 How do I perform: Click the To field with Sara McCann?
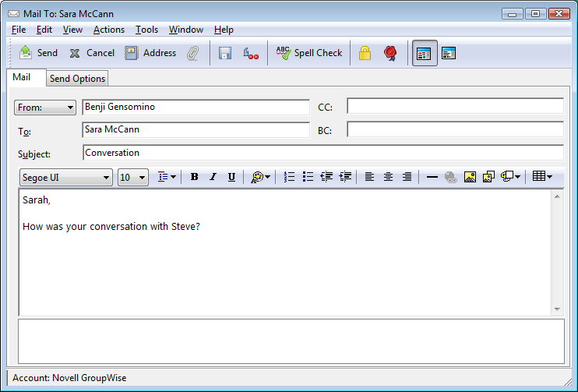click(x=196, y=130)
